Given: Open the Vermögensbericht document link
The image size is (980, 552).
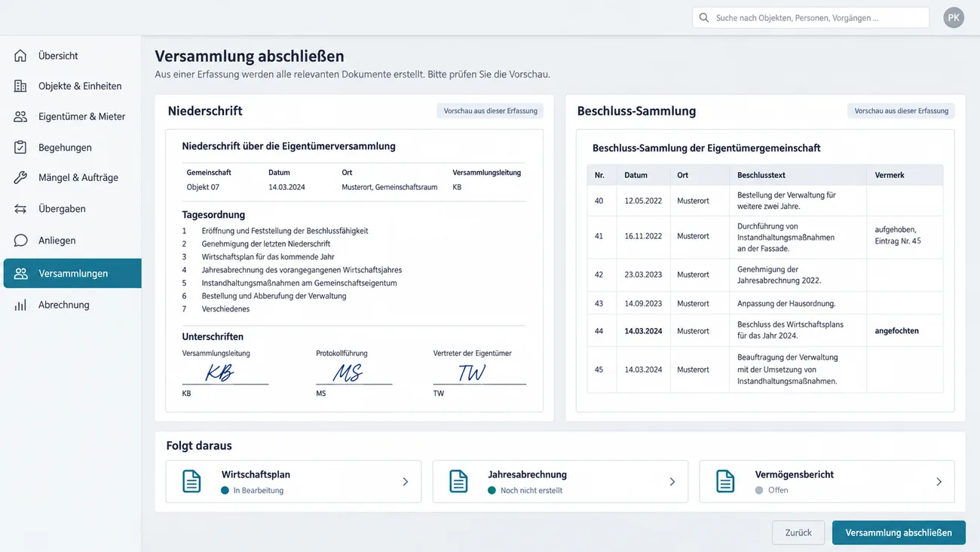Looking at the screenshot, I should (827, 481).
